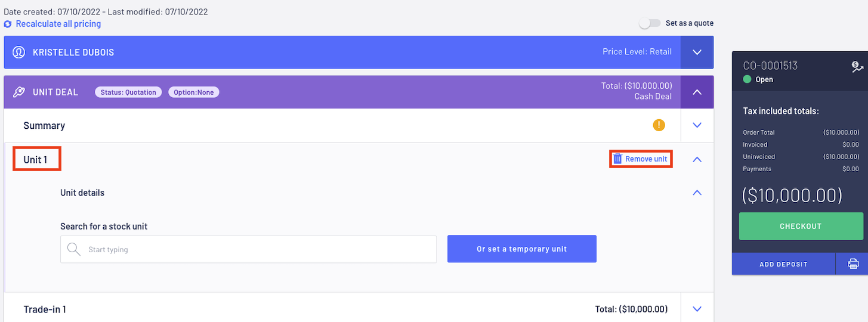Click the Unit Deal key icon

(x=18, y=92)
